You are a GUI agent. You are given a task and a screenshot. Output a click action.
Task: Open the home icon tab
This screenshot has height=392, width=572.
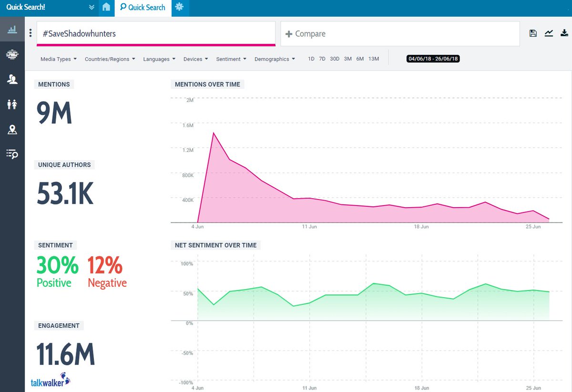[x=106, y=7]
